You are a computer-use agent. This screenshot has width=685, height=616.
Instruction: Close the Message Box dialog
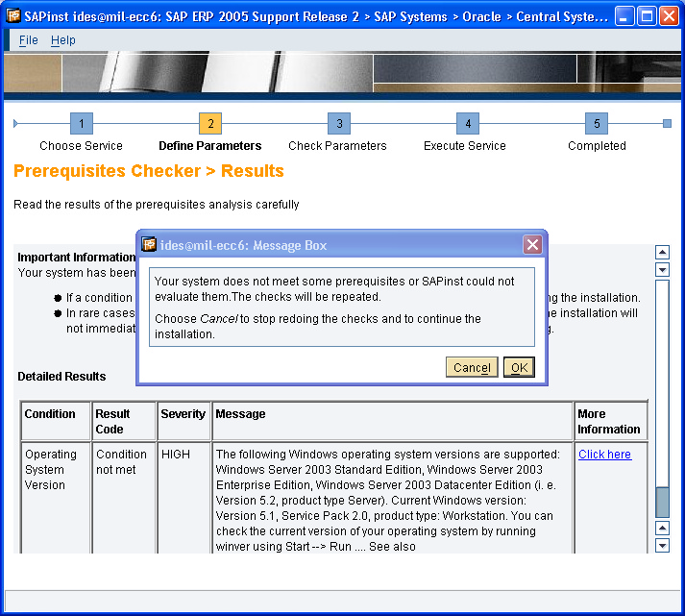532,245
